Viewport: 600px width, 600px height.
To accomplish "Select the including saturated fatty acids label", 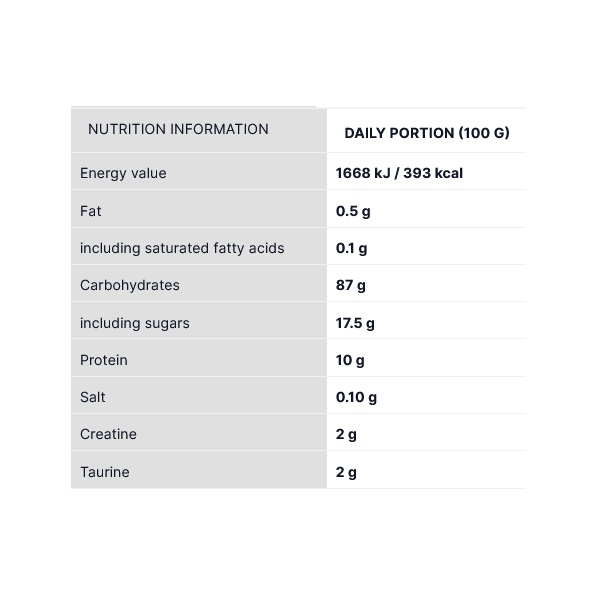I will 182,248.
